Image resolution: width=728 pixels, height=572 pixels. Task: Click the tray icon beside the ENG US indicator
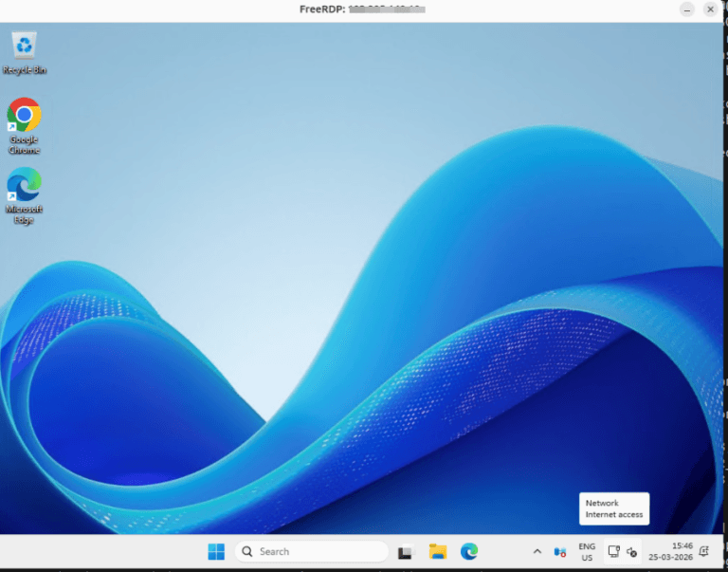(560, 552)
